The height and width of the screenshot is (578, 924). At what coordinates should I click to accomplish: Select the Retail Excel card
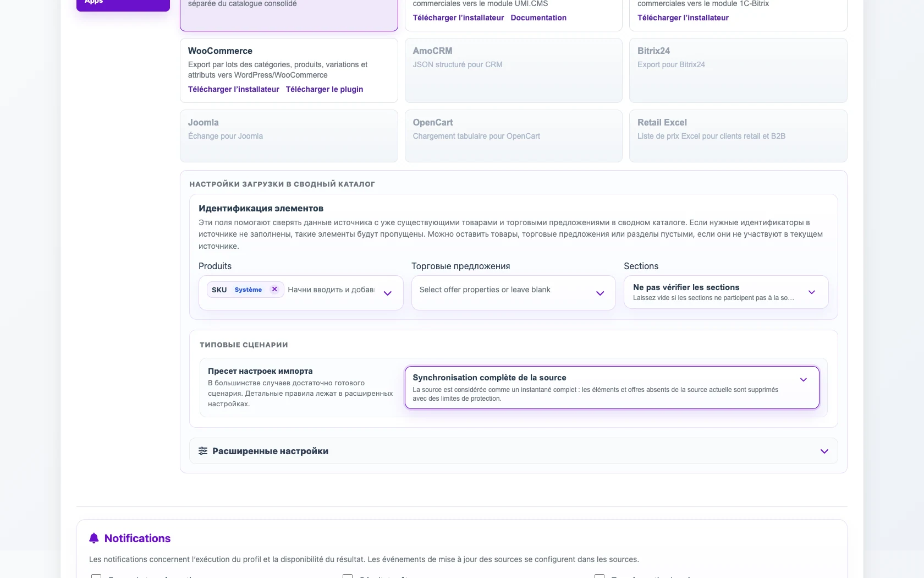point(738,136)
